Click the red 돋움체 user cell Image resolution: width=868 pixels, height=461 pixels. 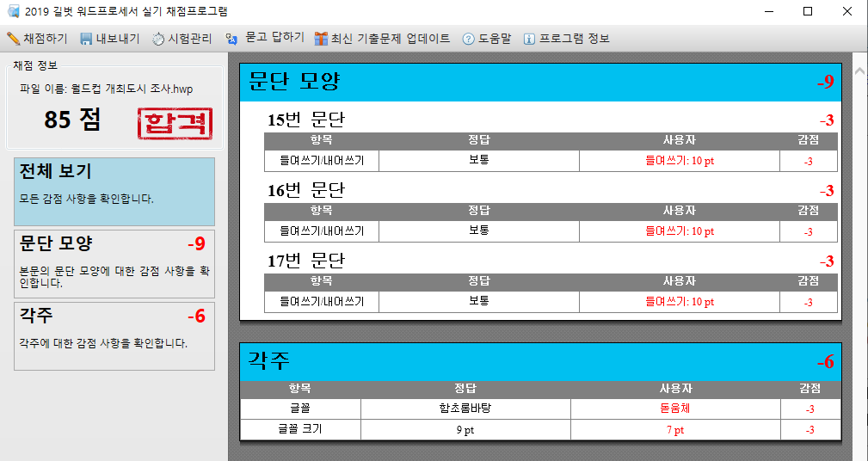tap(675, 409)
